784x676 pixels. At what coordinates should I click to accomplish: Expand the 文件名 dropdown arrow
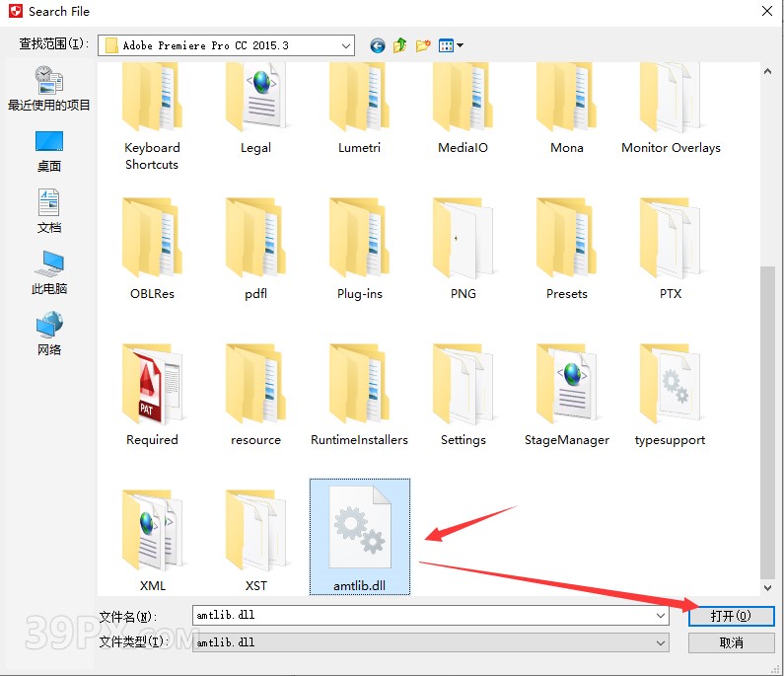[x=661, y=616]
